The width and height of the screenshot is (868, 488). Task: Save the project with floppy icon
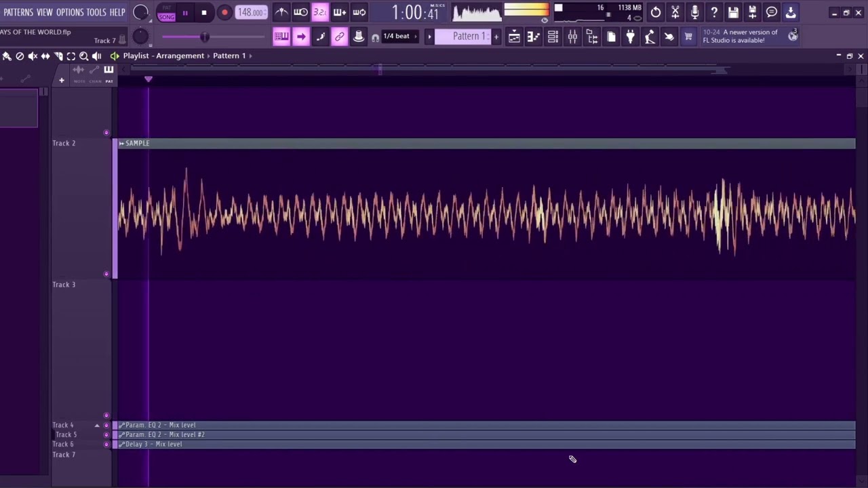tap(733, 12)
